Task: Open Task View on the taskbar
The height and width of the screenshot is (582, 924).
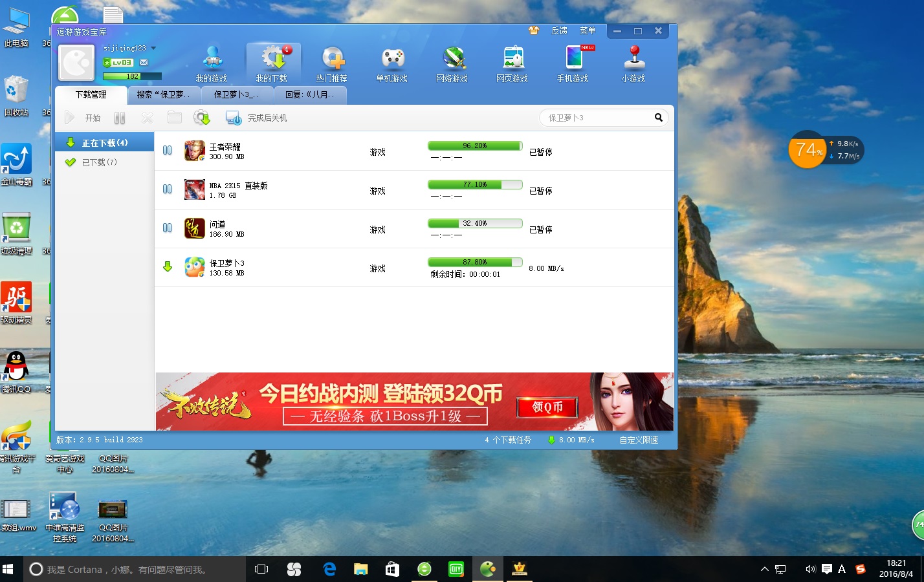Action: pyautogui.click(x=261, y=569)
